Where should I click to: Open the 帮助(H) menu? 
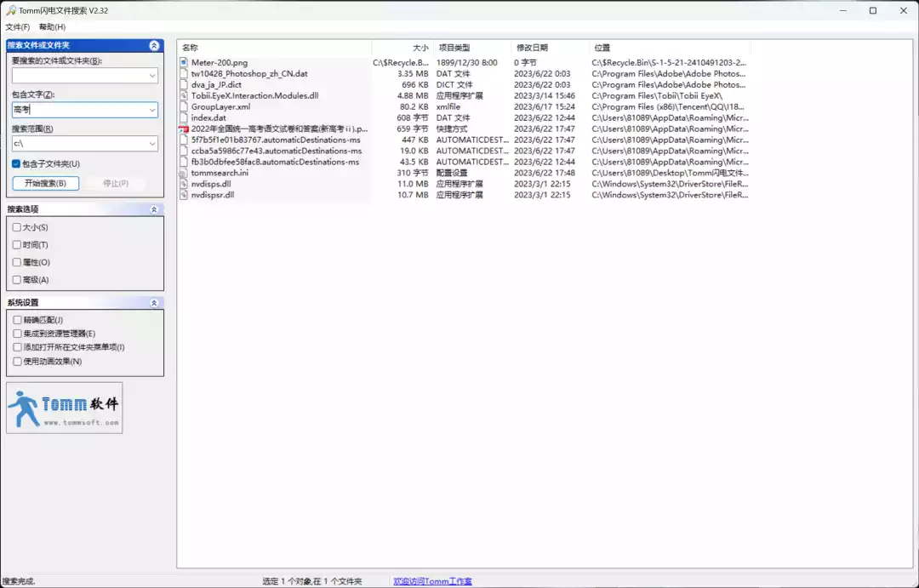[52, 27]
